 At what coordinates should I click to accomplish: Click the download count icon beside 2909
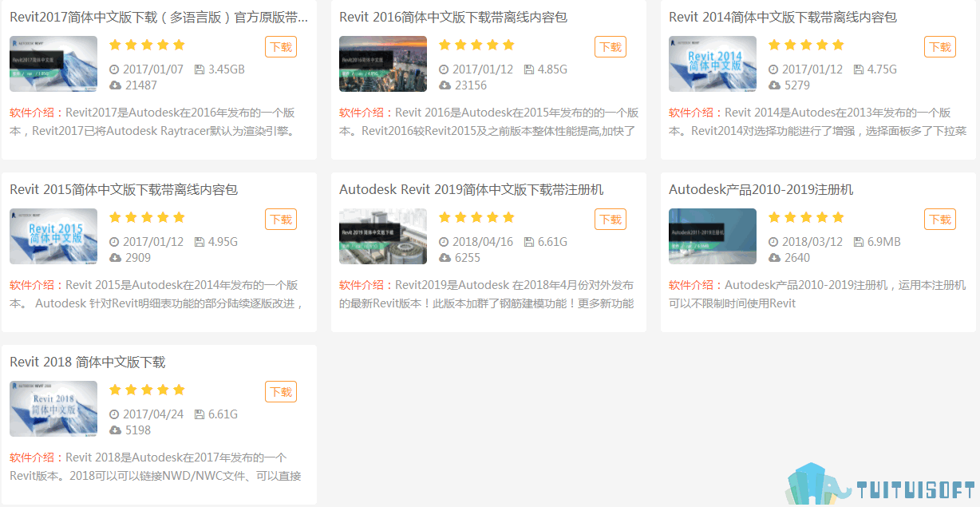[115, 257]
